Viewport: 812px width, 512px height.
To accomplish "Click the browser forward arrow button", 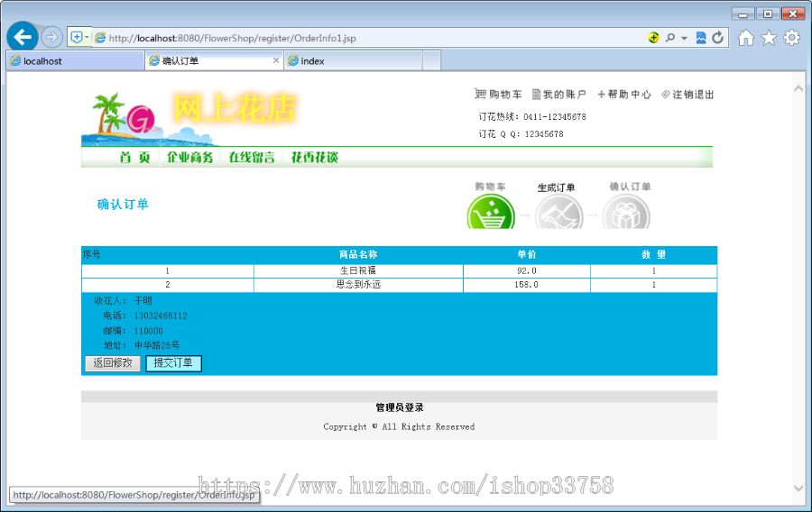I will (51, 37).
